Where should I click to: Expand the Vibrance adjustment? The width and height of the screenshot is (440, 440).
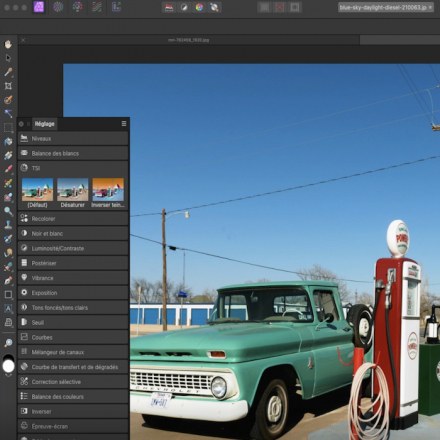click(x=73, y=278)
